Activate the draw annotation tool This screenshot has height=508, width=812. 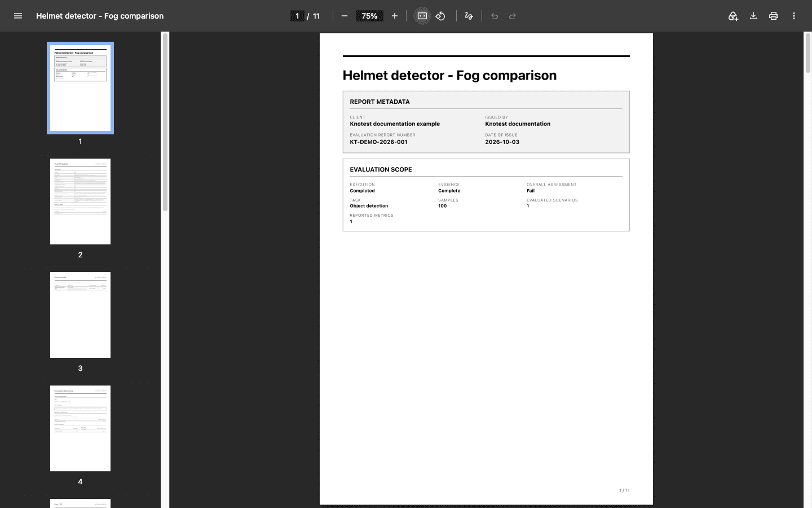tap(469, 16)
